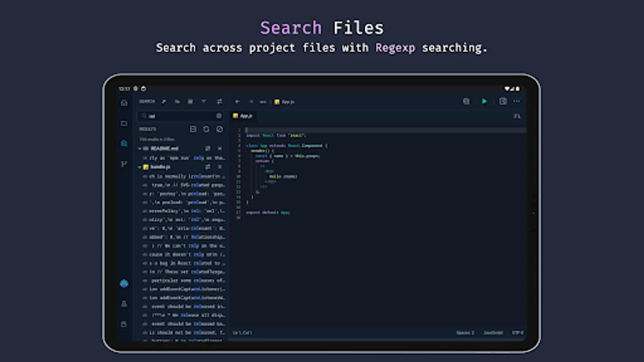Collapse all results in the search panel
The image size is (644, 362).
193,129
